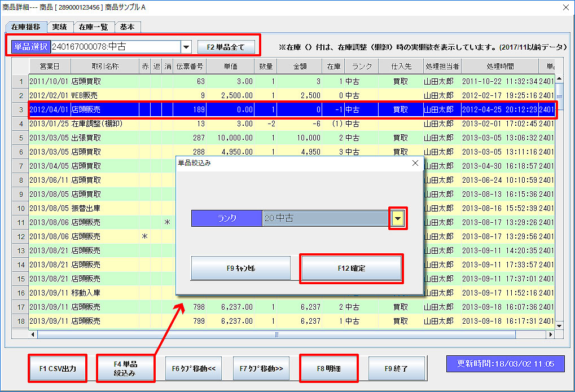Click the 営業日 column header
This screenshot has height=392, width=575.
(x=49, y=67)
